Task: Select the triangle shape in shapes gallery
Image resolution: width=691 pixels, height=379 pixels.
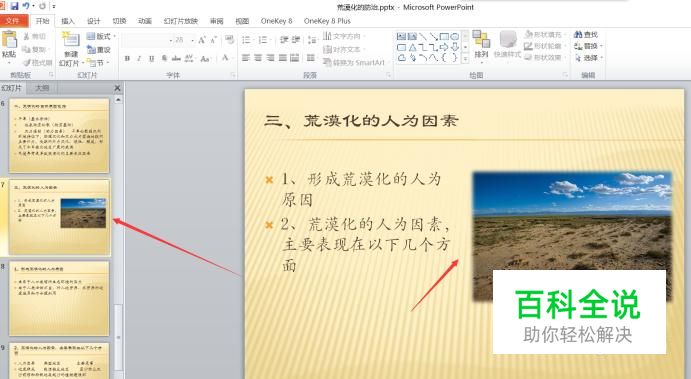Action: [412, 47]
